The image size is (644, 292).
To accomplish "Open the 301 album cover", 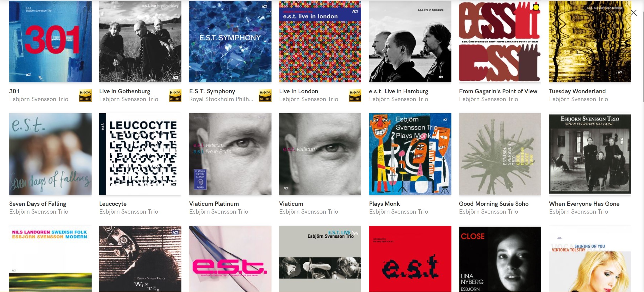I will point(50,41).
